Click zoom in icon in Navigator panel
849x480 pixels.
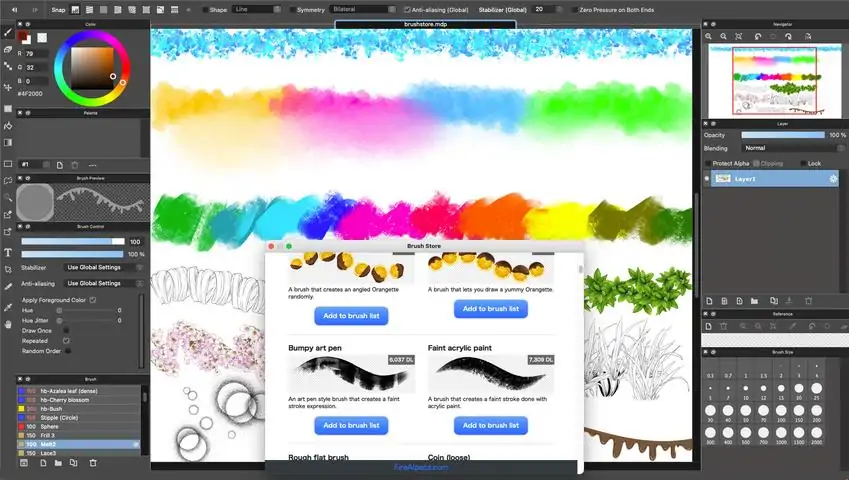[x=709, y=37]
